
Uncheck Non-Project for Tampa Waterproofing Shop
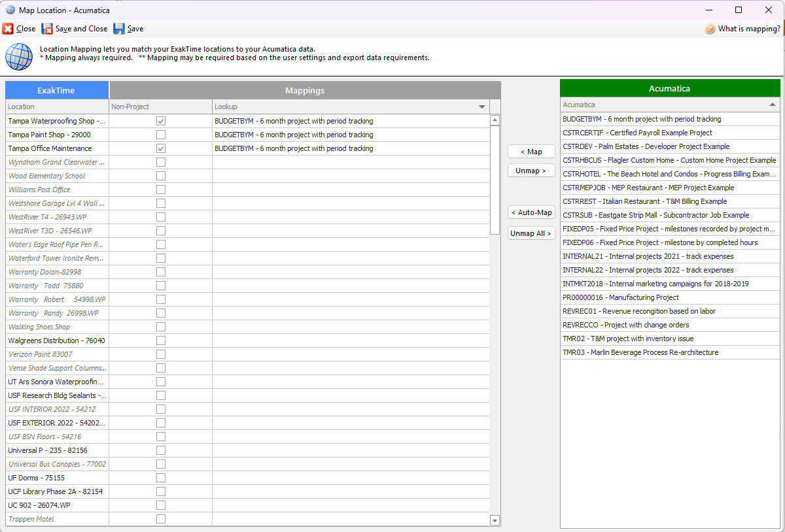[161, 121]
